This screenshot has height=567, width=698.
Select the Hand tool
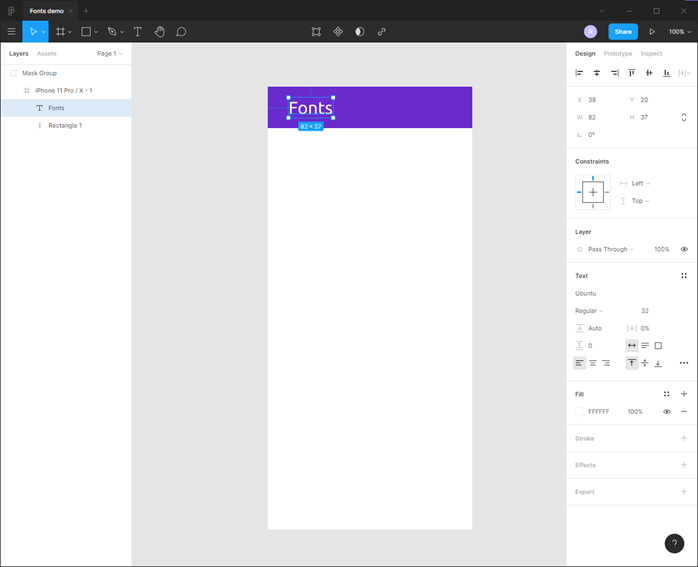pos(160,32)
